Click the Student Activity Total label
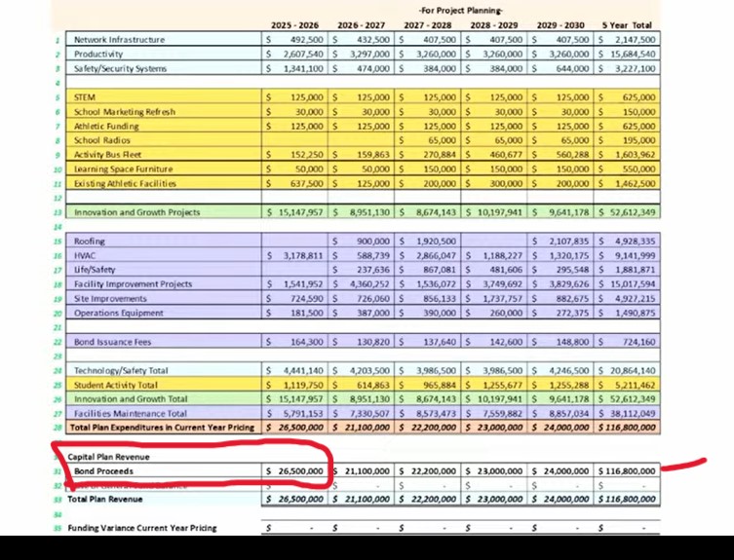The image size is (734, 560). pyautogui.click(x=116, y=385)
